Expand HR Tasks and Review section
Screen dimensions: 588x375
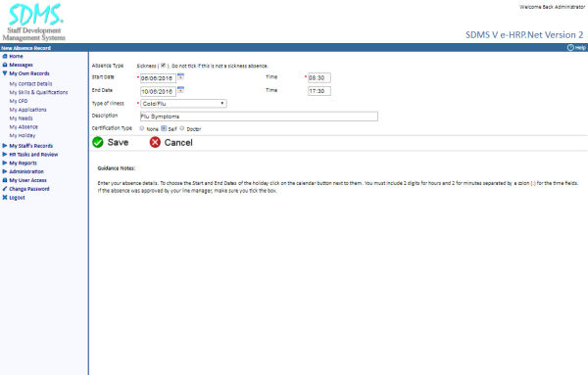point(5,154)
